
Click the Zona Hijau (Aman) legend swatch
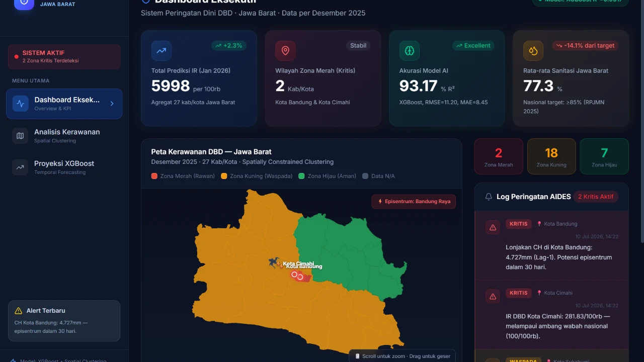(x=301, y=176)
